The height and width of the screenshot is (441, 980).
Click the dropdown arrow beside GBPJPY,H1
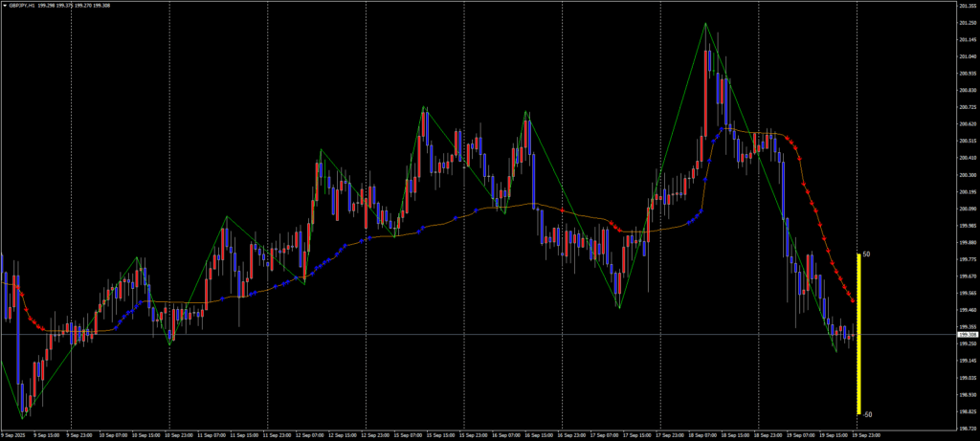point(4,5)
